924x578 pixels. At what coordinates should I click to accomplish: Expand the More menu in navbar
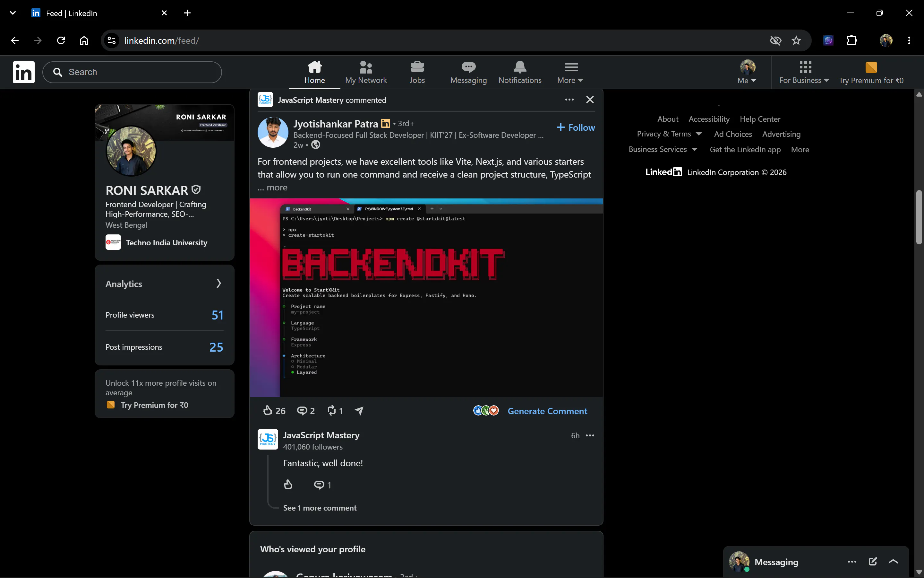click(x=570, y=72)
